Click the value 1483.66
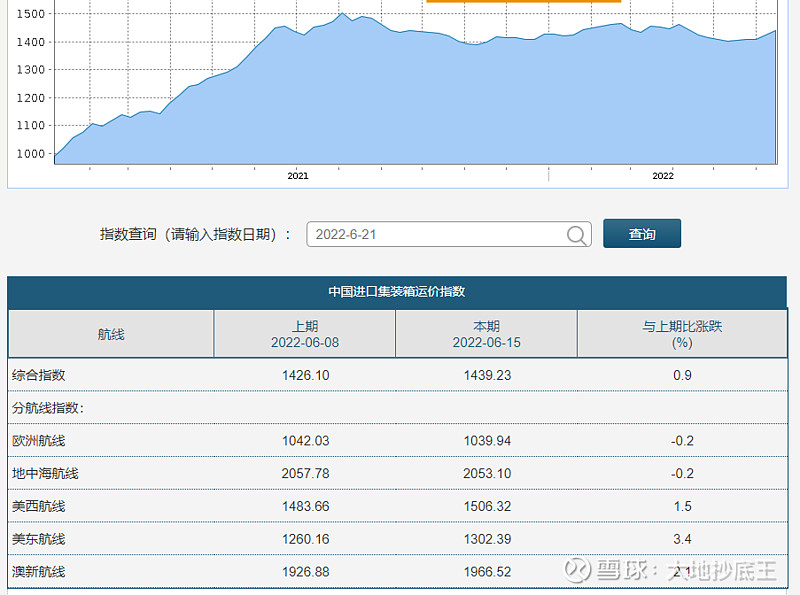800x595 pixels. (x=306, y=506)
